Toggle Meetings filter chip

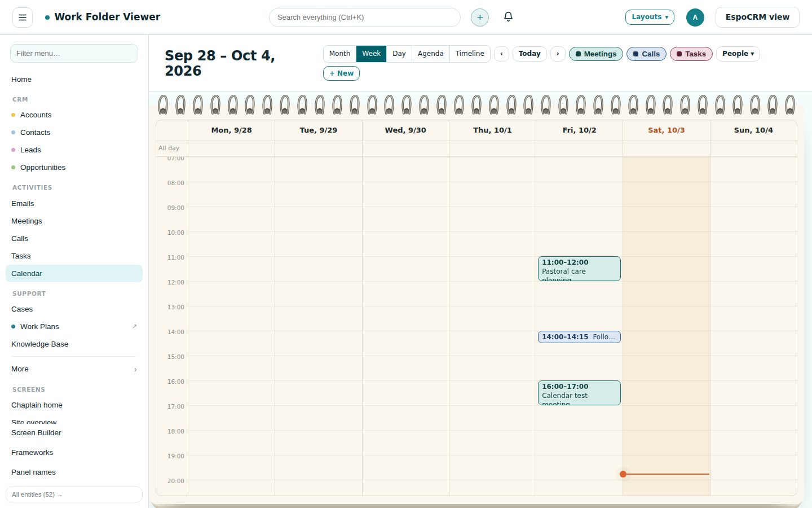[x=596, y=54]
